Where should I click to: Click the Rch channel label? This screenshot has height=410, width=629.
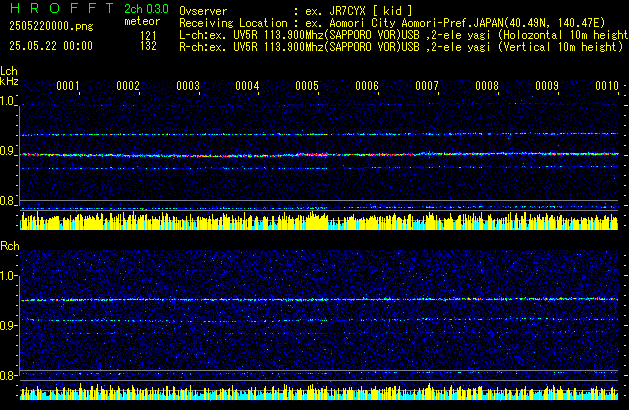click(x=10, y=246)
